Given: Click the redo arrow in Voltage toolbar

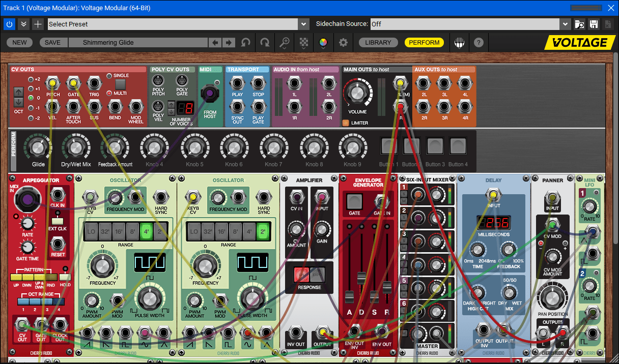Looking at the screenshot, I should (265, 43).
